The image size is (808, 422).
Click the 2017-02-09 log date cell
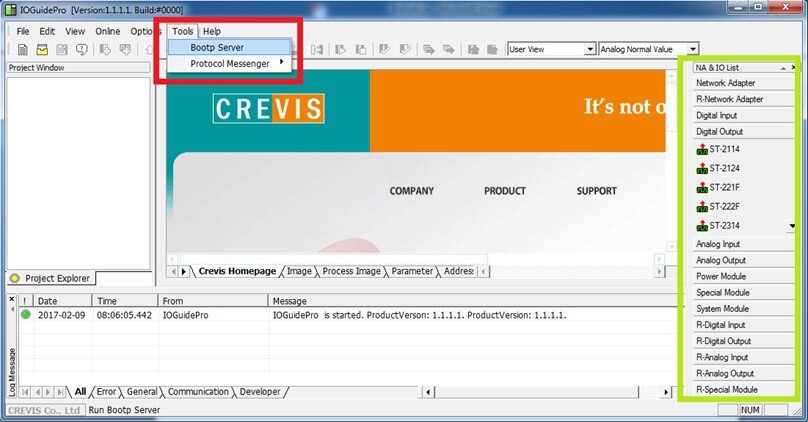point(62,315)
